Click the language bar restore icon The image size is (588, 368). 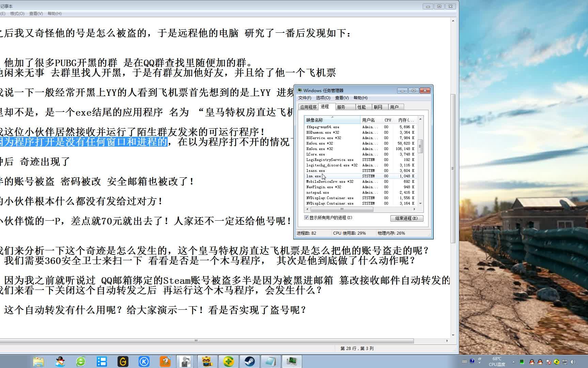point(480,359)
